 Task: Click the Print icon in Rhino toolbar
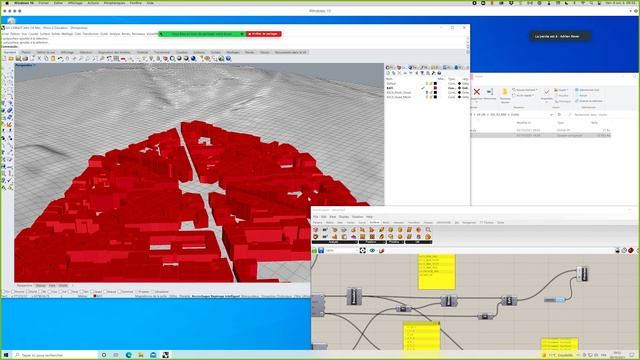tap(25, 58)
